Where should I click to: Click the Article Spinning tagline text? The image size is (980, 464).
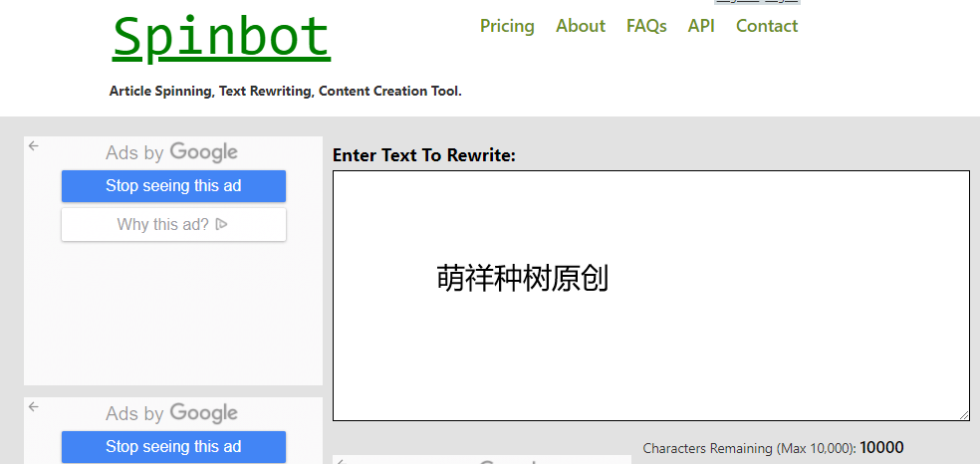click(x=286, y=92)
